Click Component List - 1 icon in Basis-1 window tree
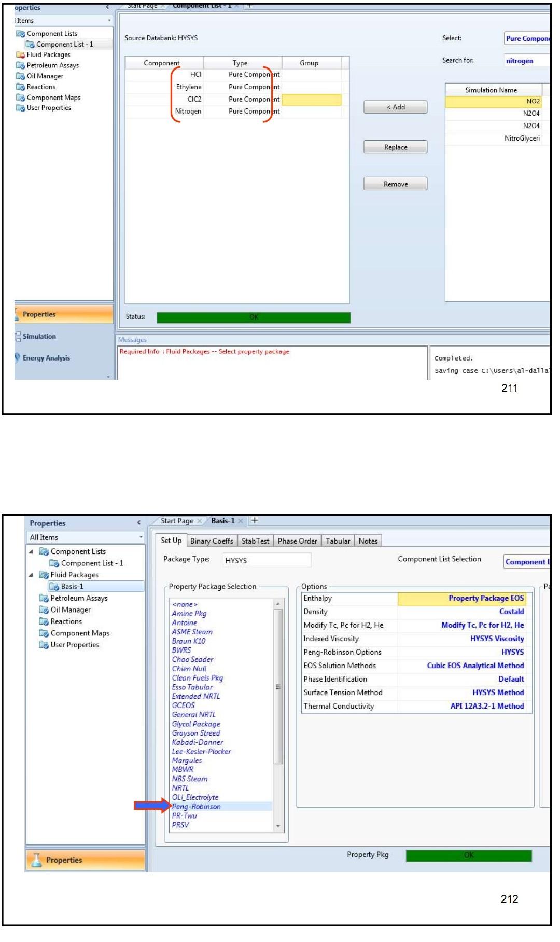Screen dimensions: 560x942 pos(54,563)
